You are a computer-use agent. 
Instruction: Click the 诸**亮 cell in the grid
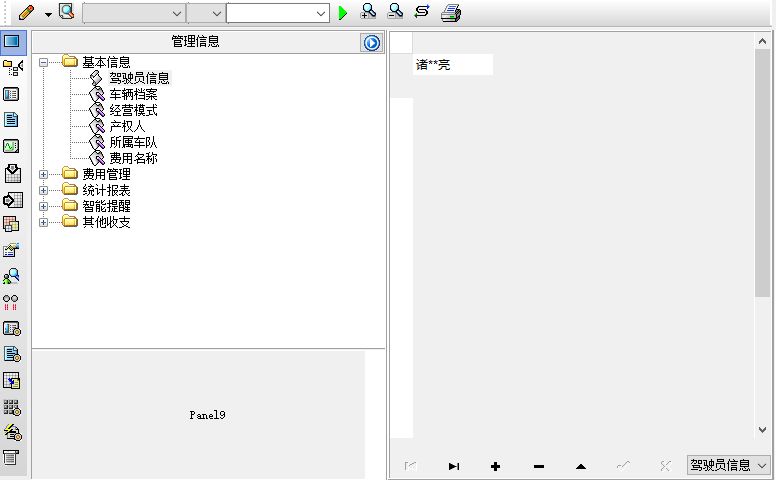pyautogui.click(x=453, y=65)
